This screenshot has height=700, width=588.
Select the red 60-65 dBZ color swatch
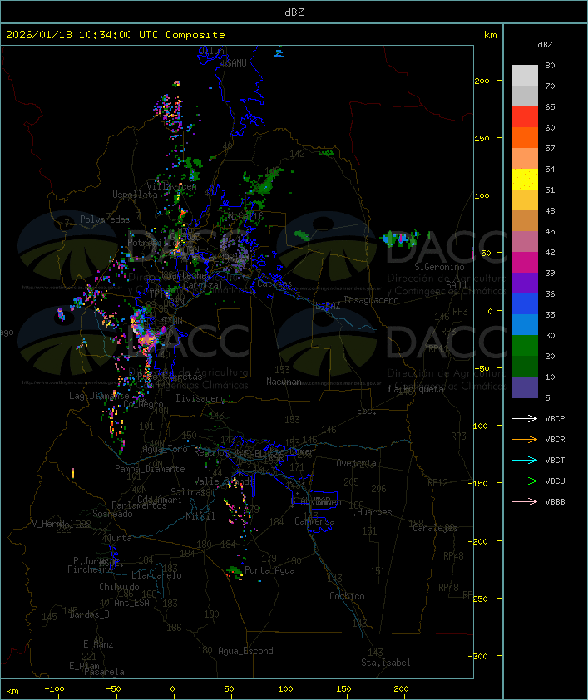525,117
